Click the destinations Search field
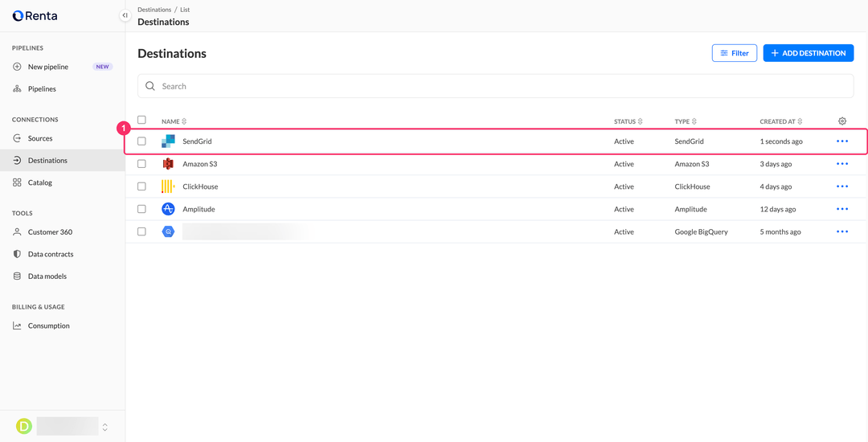Screen dimensions: 868x442 (495, 86)
